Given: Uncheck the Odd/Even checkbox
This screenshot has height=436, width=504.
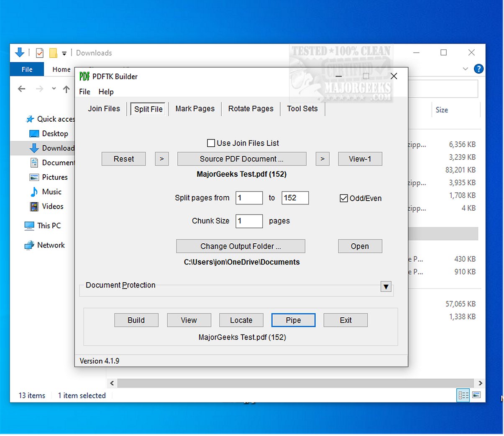Looking at the screenshot, I should click(x=344, y=199).
